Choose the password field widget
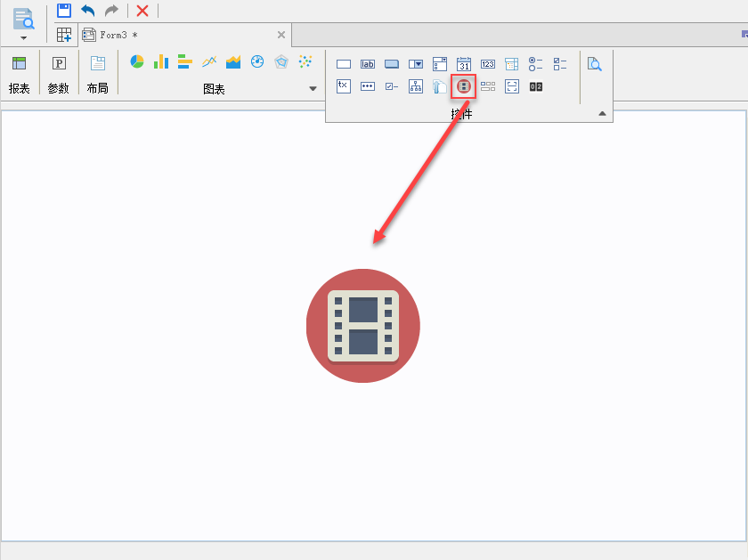Viewport: 748px width, 560px height. point(368,86)
